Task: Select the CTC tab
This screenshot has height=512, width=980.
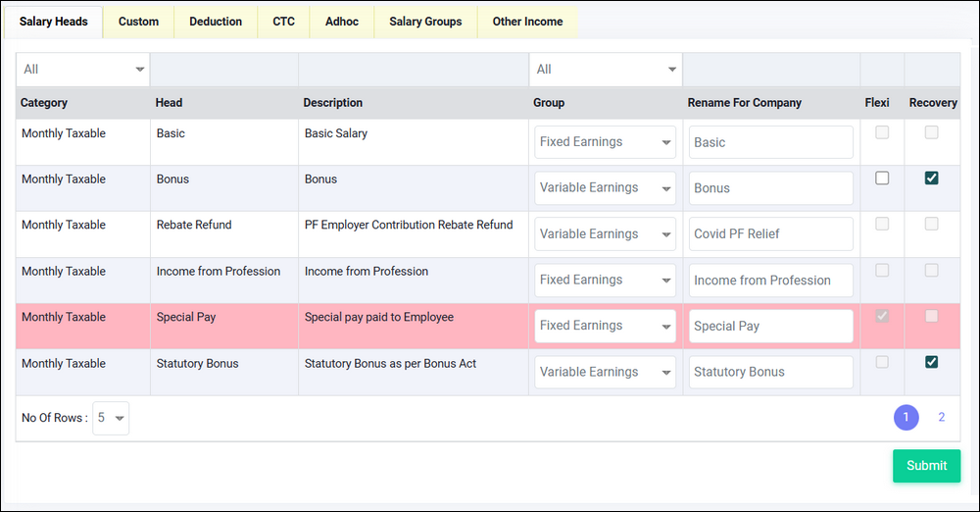Action: pos(283,22)
